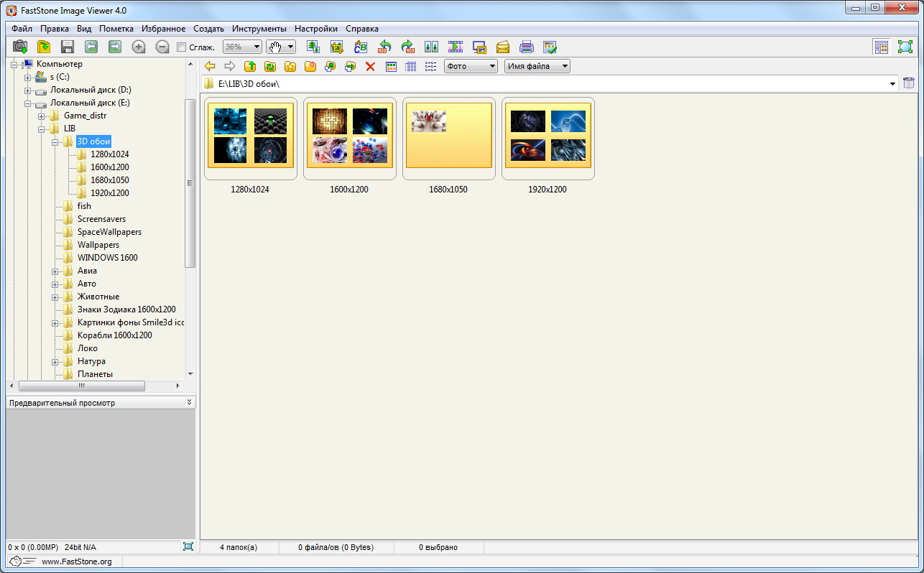Switch to browser thumbnail layout icon

[x=881, y=47]
